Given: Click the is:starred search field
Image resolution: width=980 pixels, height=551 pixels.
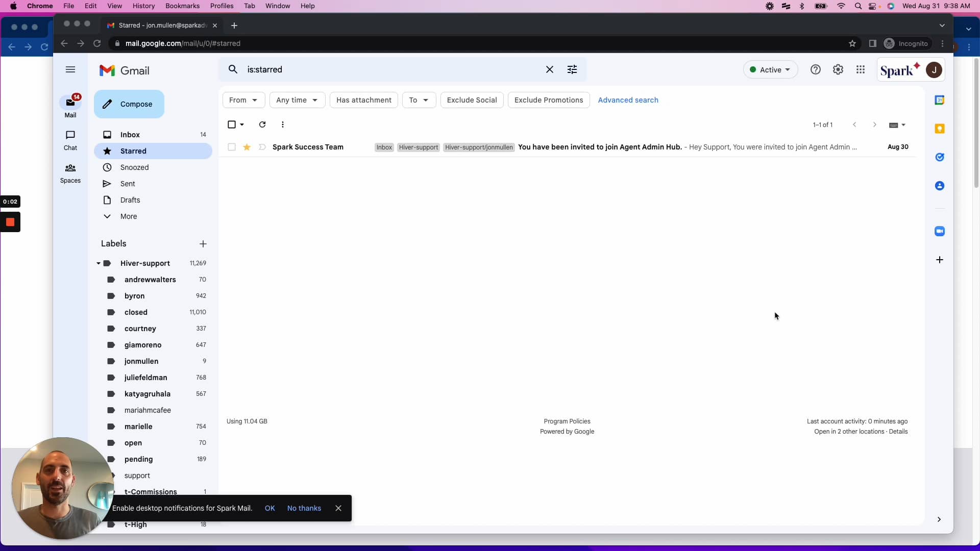Looking at the screenshot, I should point(393,69).
